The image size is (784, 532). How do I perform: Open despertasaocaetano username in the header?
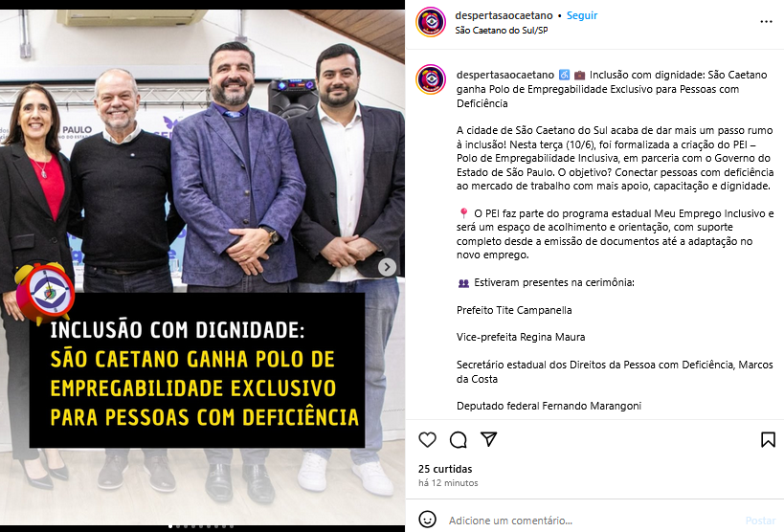coord(504,15)
